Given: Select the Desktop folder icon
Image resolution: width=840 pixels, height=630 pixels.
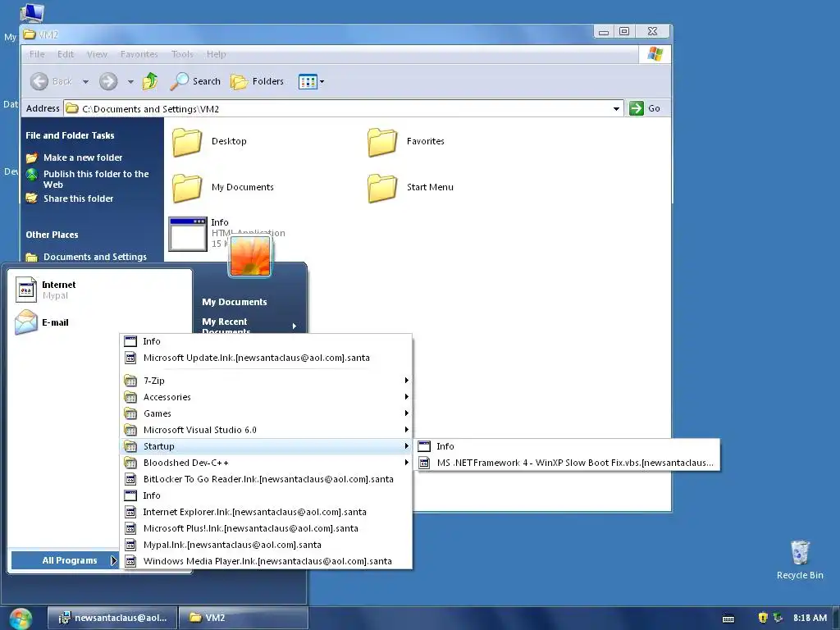Looking at the screenshot, I should 187,142.
